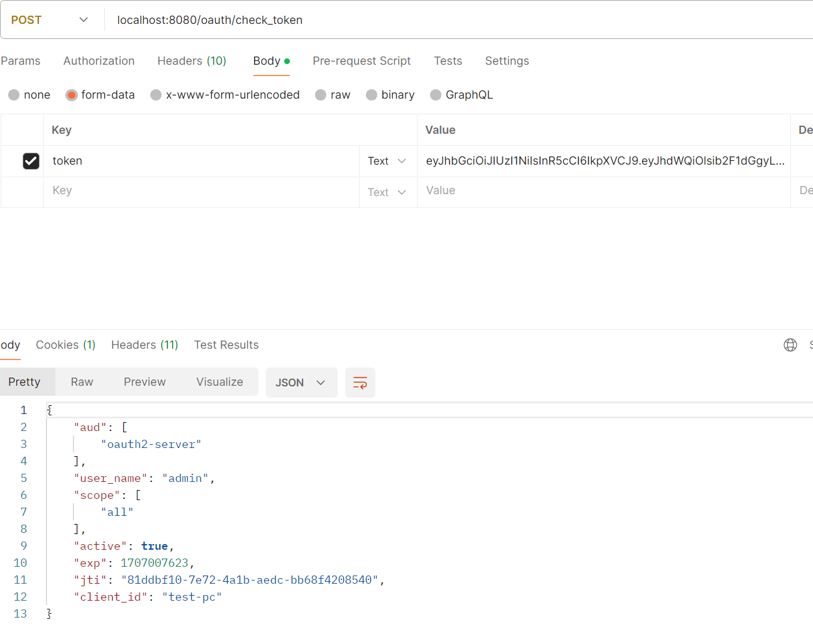Select the raw body type

(x=333, y=95)
